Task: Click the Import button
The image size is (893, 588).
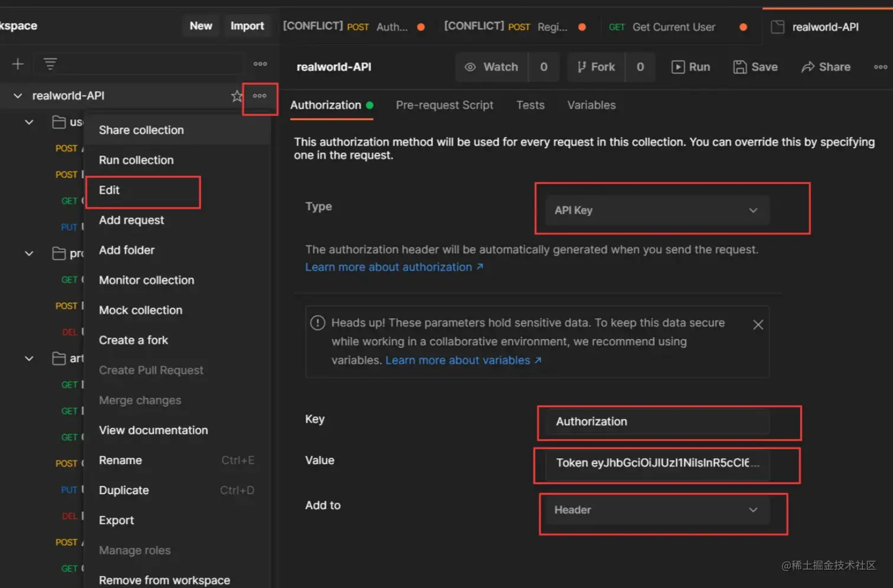Action: [247, 26]
